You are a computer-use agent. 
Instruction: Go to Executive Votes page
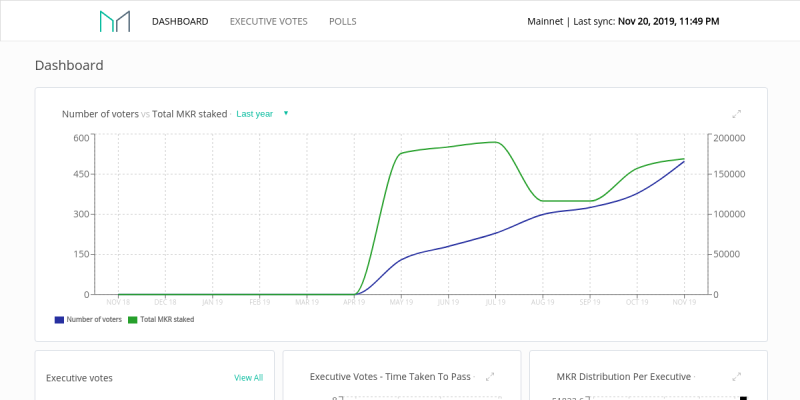pos(269,21)
